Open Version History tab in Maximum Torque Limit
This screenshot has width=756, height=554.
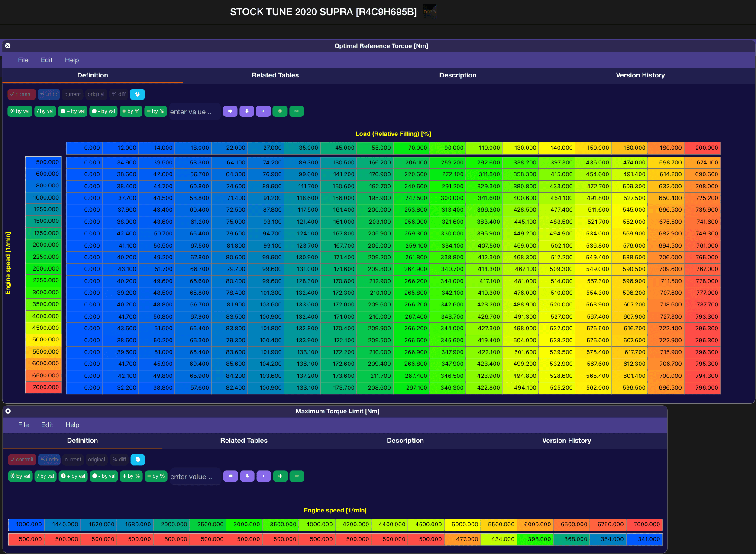click(566, 441)
